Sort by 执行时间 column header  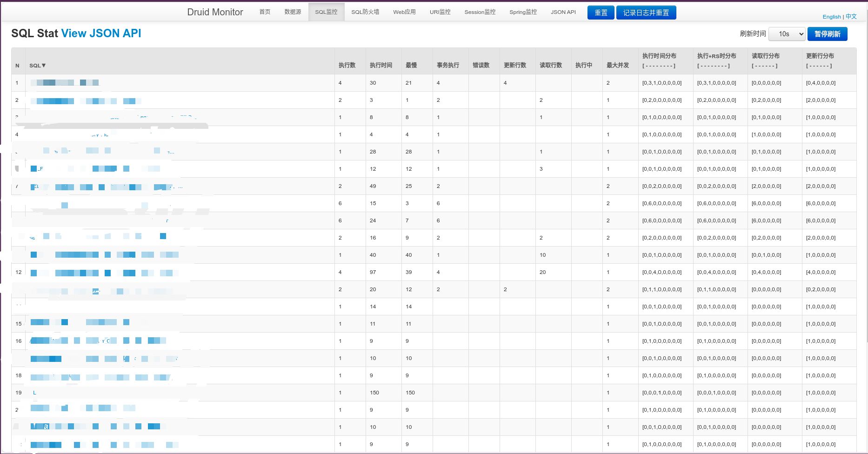(381, 65)
